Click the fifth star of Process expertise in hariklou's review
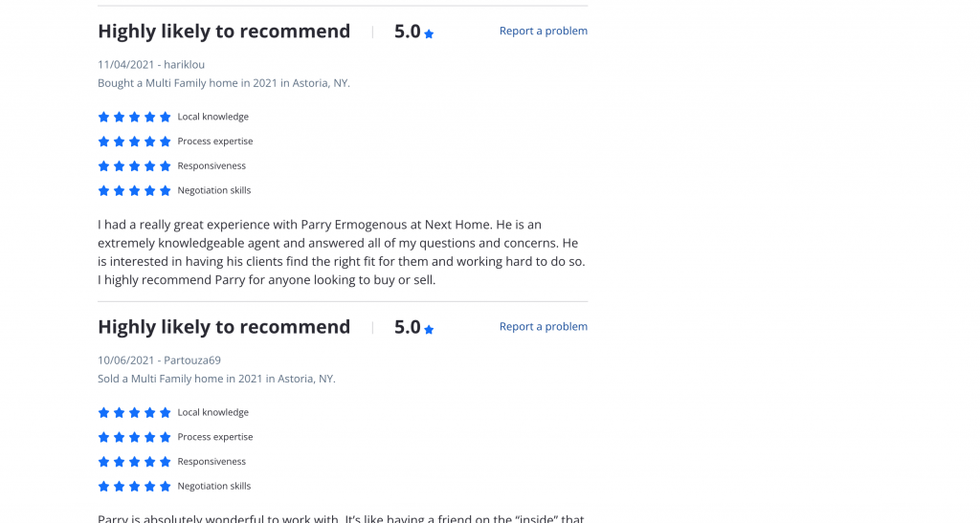The height and width of the screenshot is (523, 980). click(x=166, y=142)
